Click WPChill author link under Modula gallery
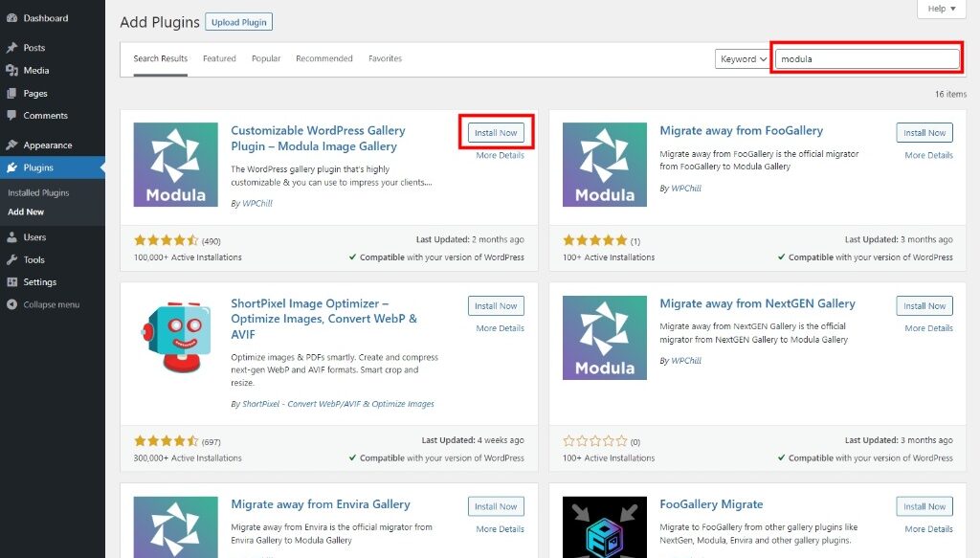The height and width of the screenshot is (558, 980). [x=257, y=203]
